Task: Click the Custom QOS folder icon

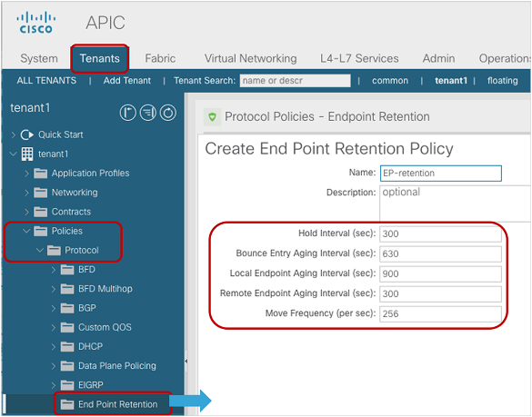Action: [67, 327]
